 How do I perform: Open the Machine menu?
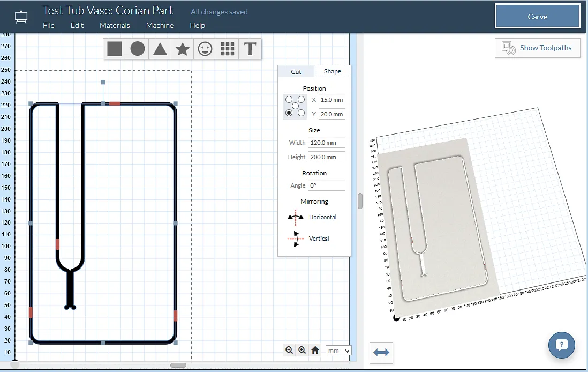coord(160,25)
